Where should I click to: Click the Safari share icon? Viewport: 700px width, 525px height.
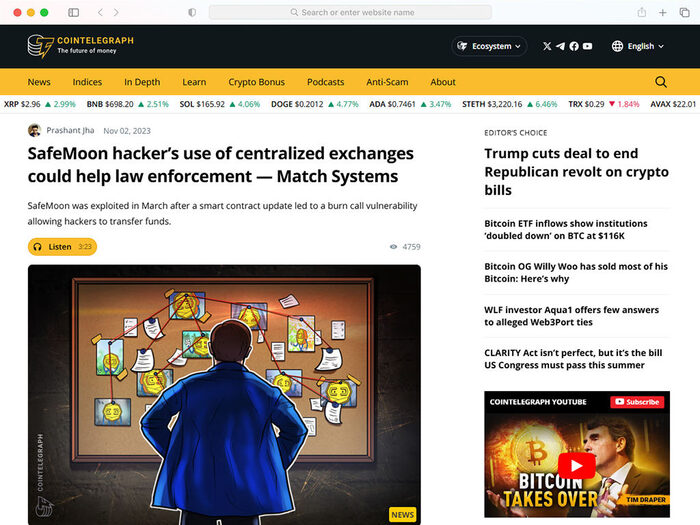pyautogui.click(x=641, y=12)
